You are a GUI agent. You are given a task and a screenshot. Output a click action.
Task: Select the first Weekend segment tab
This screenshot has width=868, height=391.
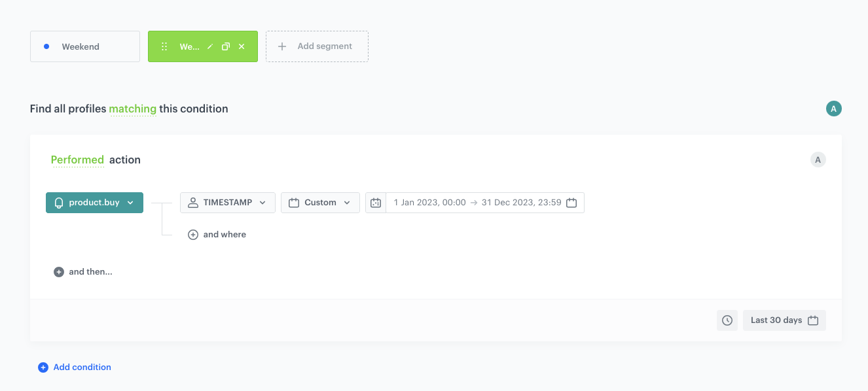point(85,46)
